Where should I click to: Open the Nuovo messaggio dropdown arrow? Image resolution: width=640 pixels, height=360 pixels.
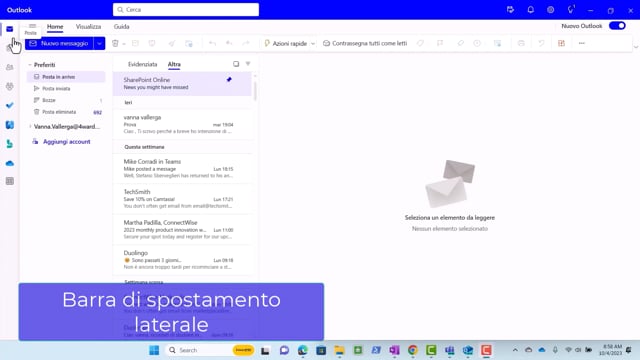[x=99, y=43]
